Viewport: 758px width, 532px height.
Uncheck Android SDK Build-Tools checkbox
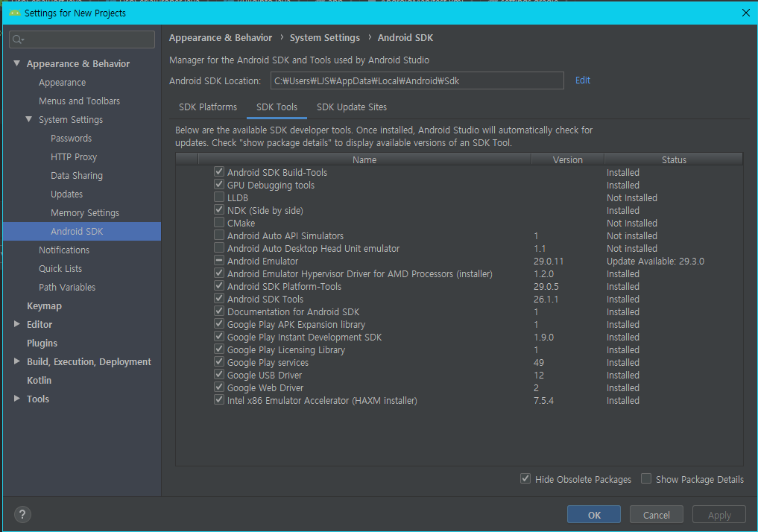click(219, 171)
